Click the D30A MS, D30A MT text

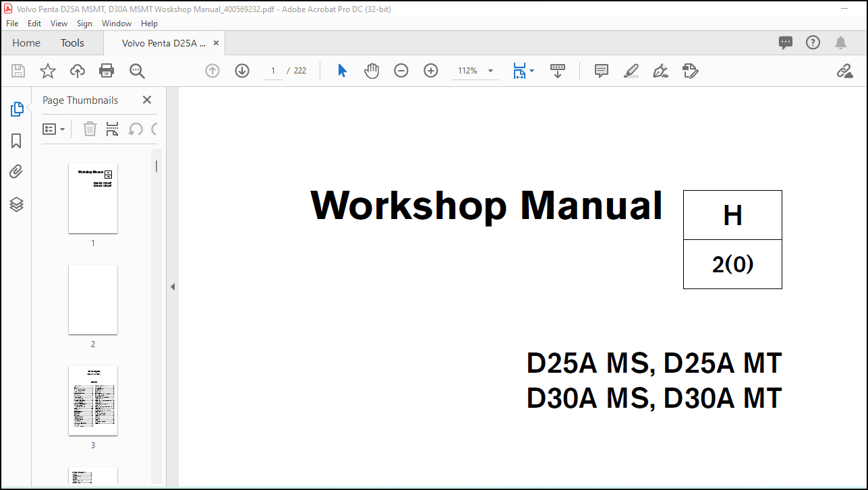654,398
